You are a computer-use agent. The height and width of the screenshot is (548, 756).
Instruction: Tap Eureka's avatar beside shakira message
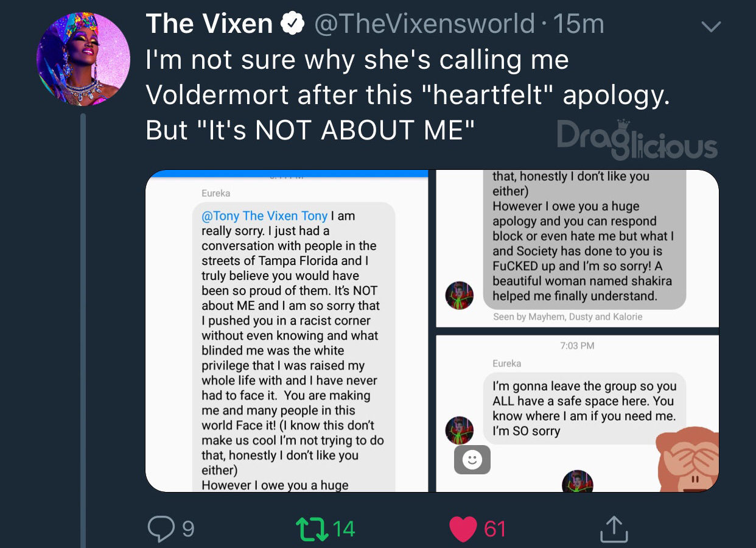point(460,295)
